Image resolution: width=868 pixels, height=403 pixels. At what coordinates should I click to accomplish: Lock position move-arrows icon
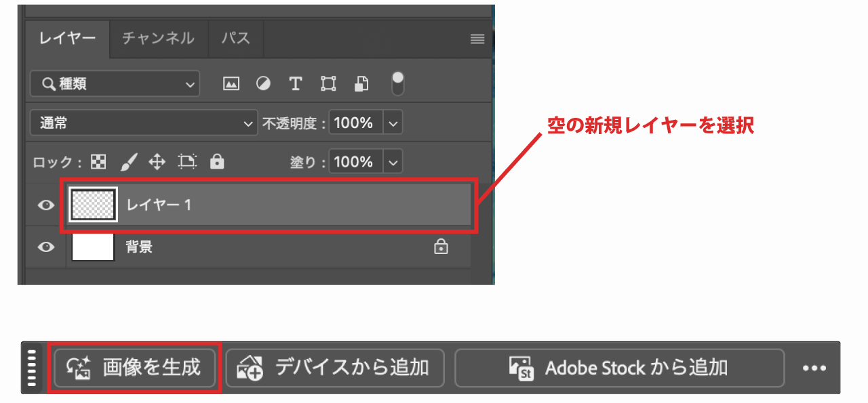click(x=157, y=162)
